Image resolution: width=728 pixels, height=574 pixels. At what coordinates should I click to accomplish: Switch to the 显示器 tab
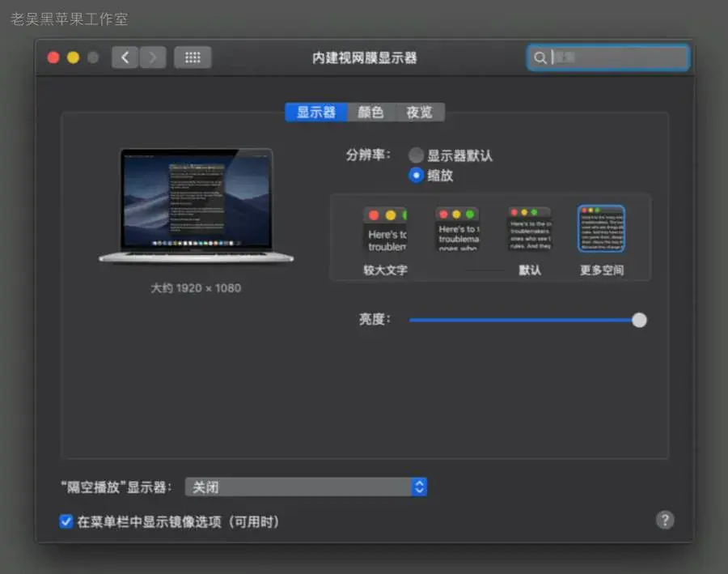[x=315, y=112]
